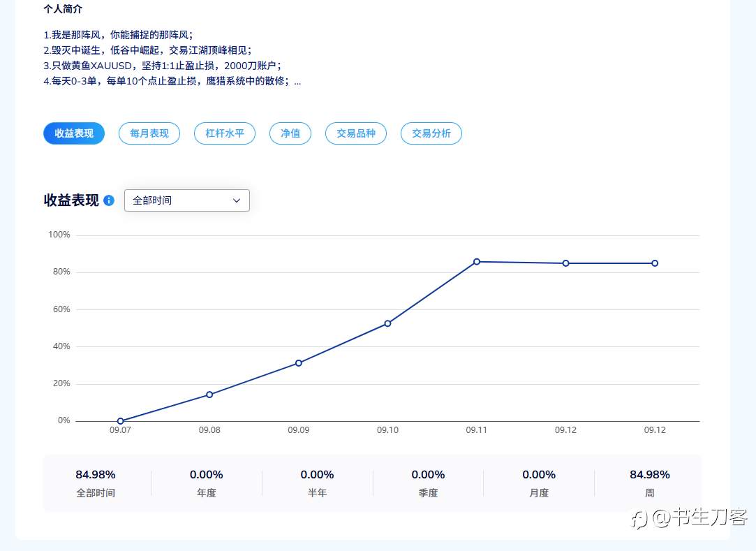Click the info icon beside 收益表现 heading
Screen dimensions: 756x551
pyautogui.click(x=109, y=200)
